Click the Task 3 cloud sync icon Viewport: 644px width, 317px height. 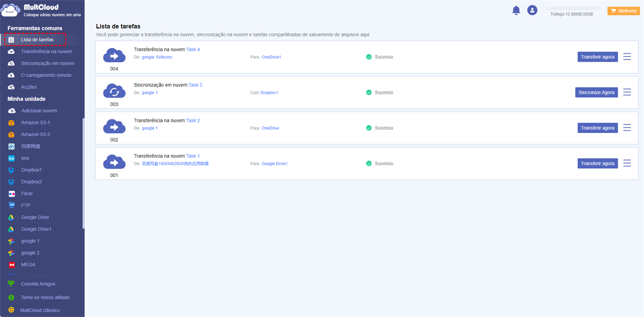tap(114, 91)
